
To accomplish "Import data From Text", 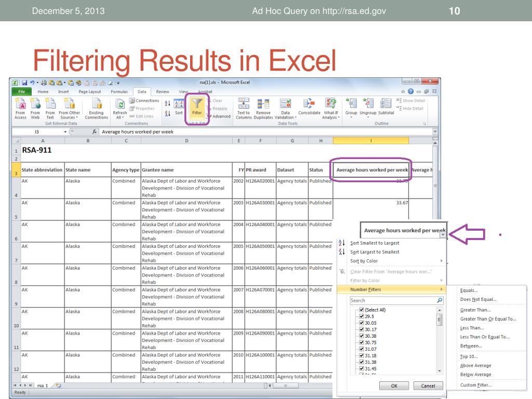I will tap(50, 109).
